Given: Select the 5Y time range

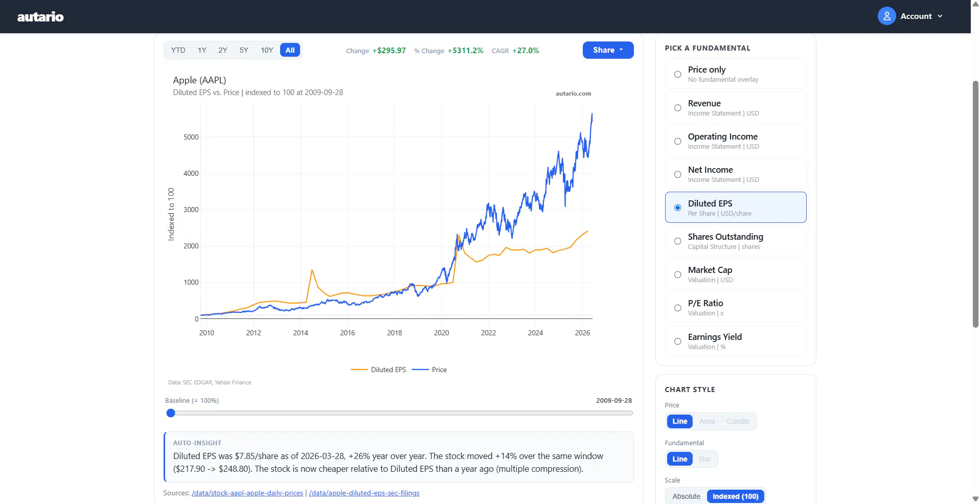Looking at the screenshot, I should click(244, 50).
